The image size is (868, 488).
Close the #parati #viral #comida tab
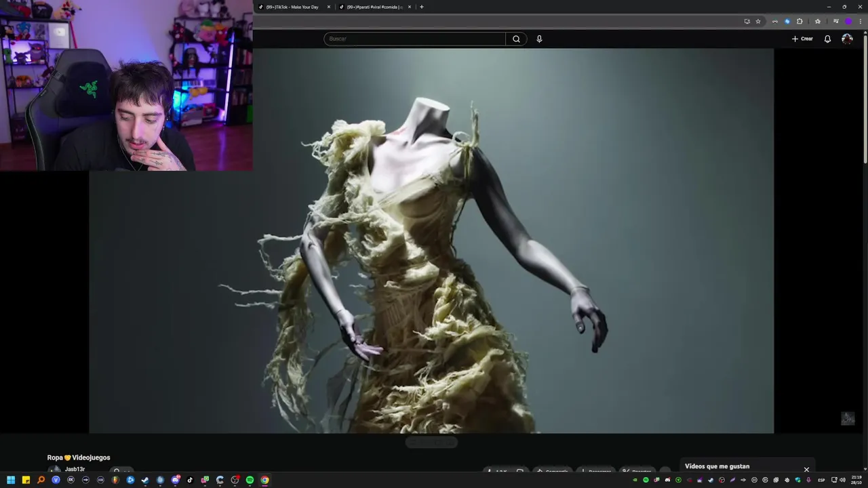[x=410, y=7]
